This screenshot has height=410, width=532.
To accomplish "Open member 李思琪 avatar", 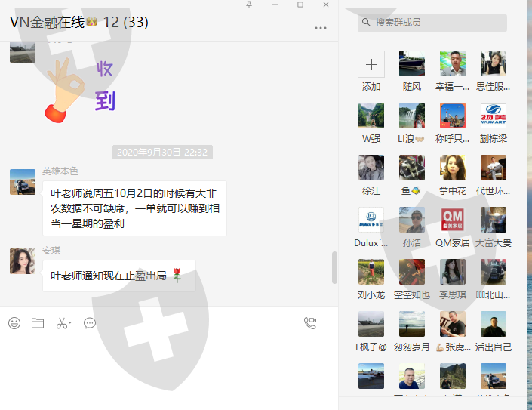I will [x=453, y=272].
